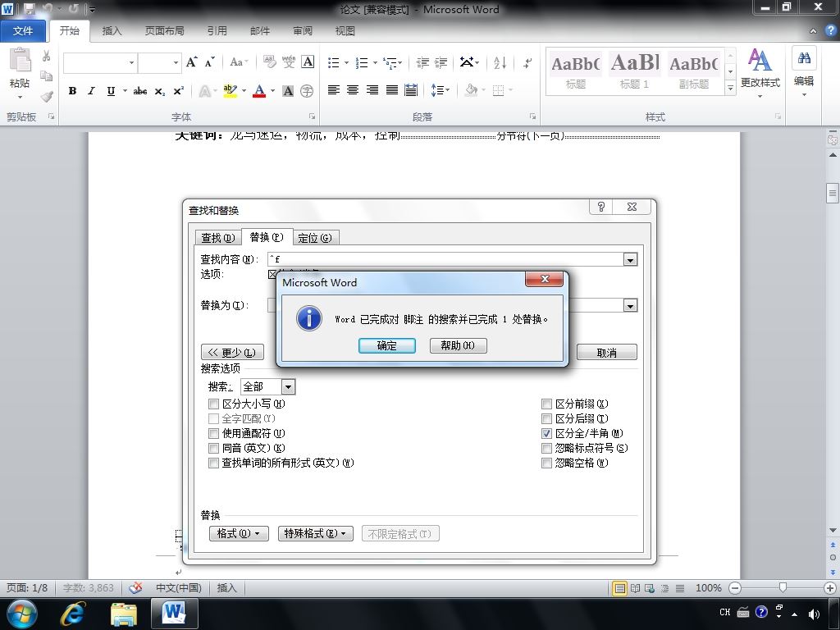This screenshot has height=630, width=840.
Task: Justify the paragraph text
Action: point(391,90)
